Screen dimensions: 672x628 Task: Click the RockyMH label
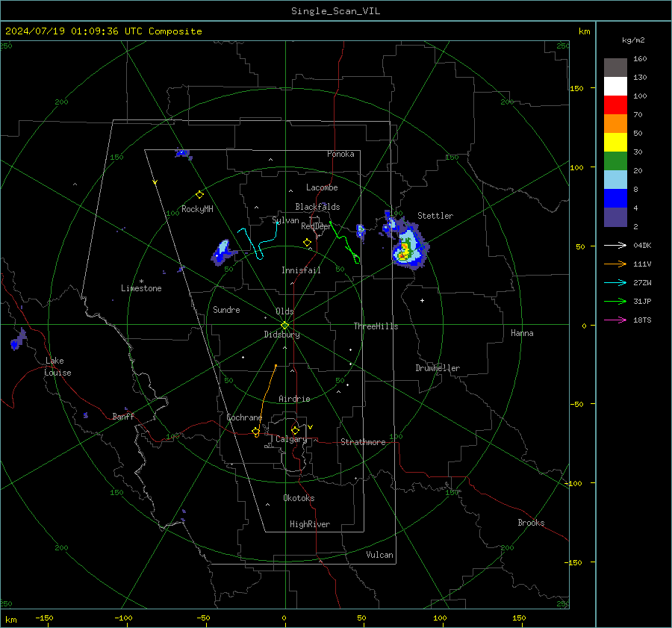click(197, 209)
